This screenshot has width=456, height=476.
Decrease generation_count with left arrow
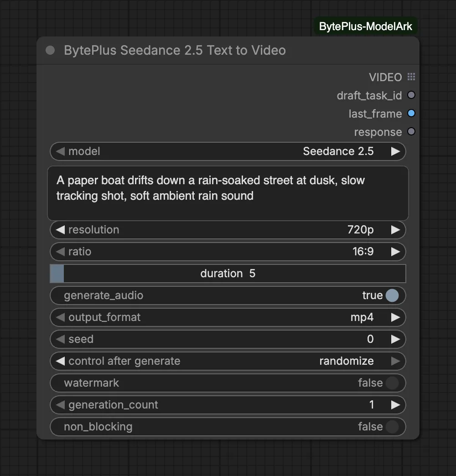pos(60,405)
